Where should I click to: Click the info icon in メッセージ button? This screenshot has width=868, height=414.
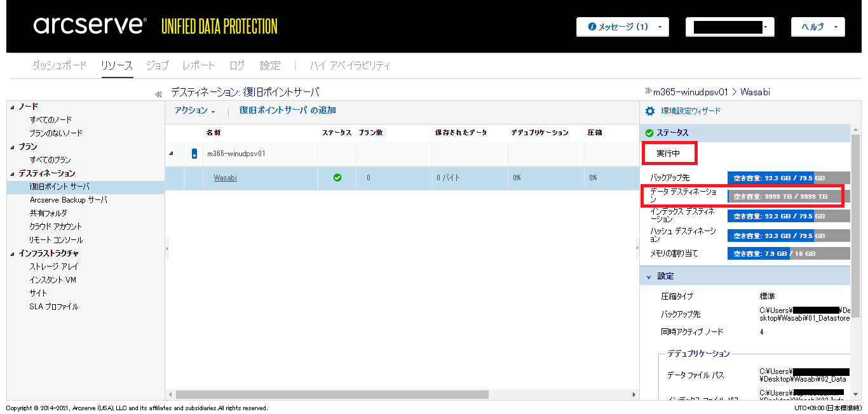[592, 27]
